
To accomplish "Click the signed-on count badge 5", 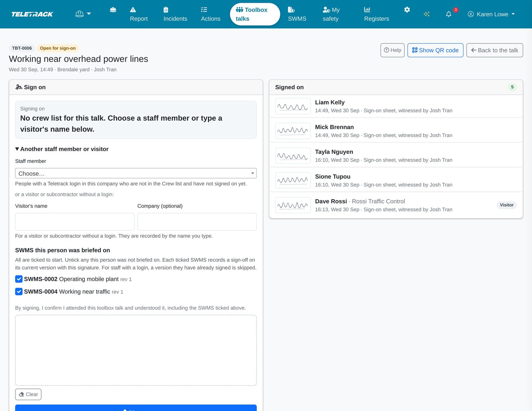I will point(512,87).
